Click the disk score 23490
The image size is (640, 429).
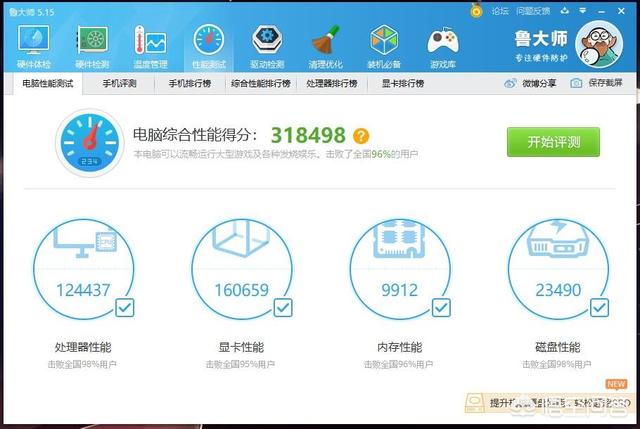(558, 290)
